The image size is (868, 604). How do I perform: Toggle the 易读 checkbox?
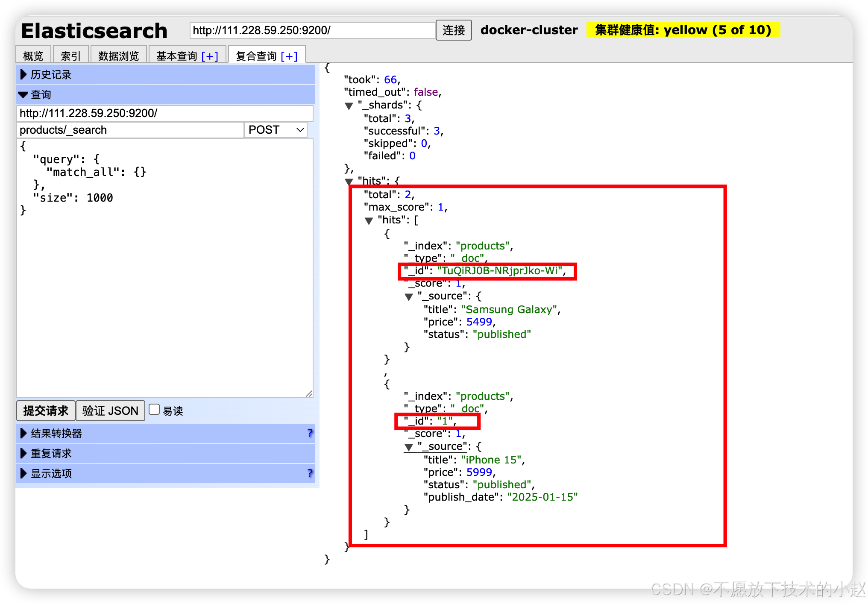click(x=154, y=410)
